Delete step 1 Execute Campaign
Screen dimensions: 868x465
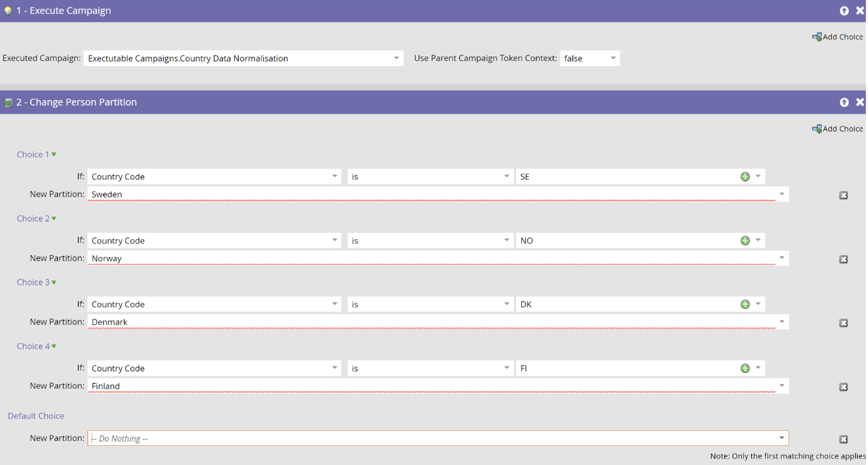click(x=860, y=11)
